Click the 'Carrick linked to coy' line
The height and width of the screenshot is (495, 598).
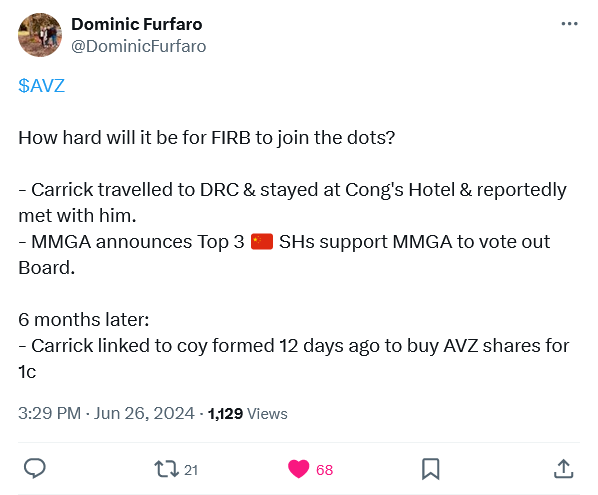(294, 358)
